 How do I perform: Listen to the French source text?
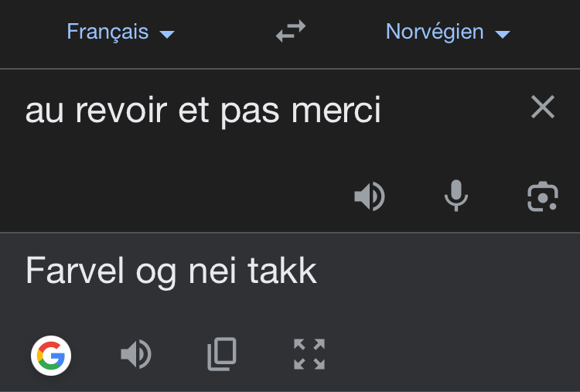pos(369,197)
